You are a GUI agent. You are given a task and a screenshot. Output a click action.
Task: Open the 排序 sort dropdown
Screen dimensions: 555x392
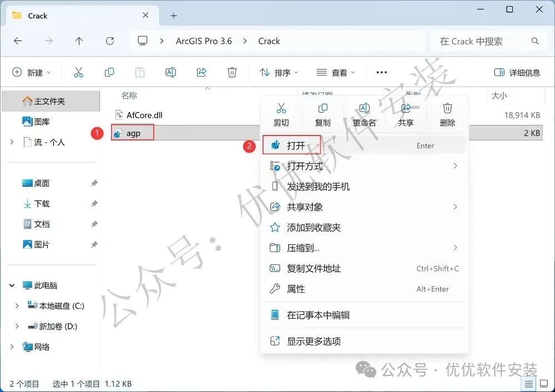point(279,73)
